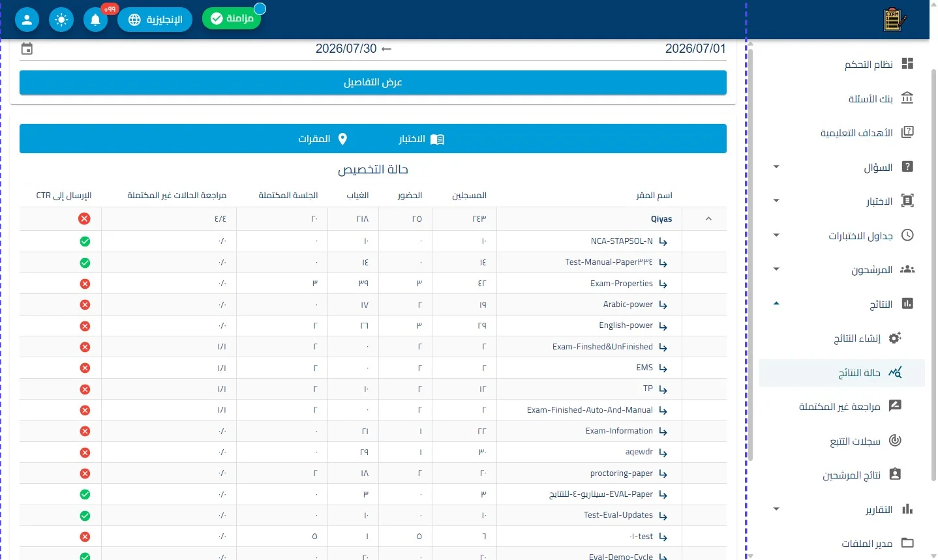Viewport: 938px width, 560px height.
Task: Click the start date 2026/07/01 field
Action: 695,49
